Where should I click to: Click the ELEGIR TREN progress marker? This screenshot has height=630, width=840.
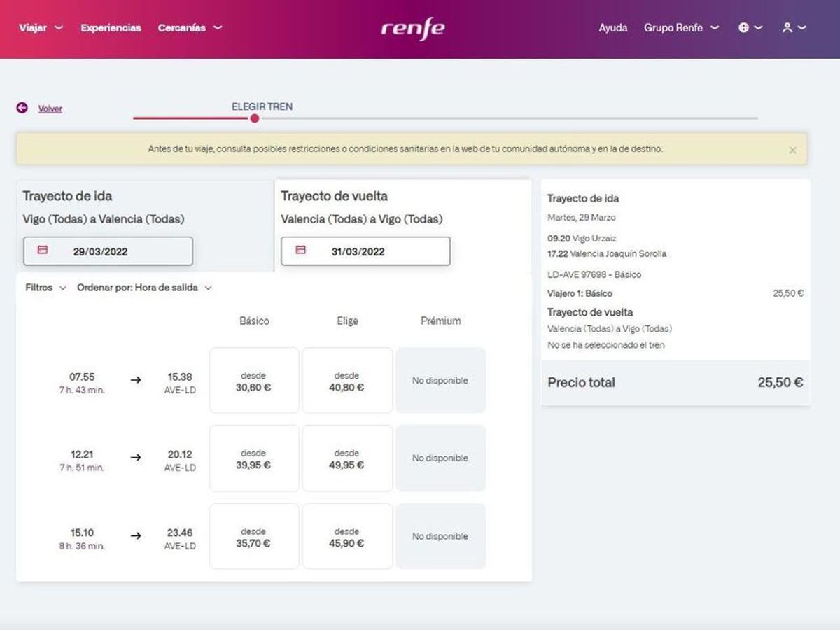click(x=254, y=118)
